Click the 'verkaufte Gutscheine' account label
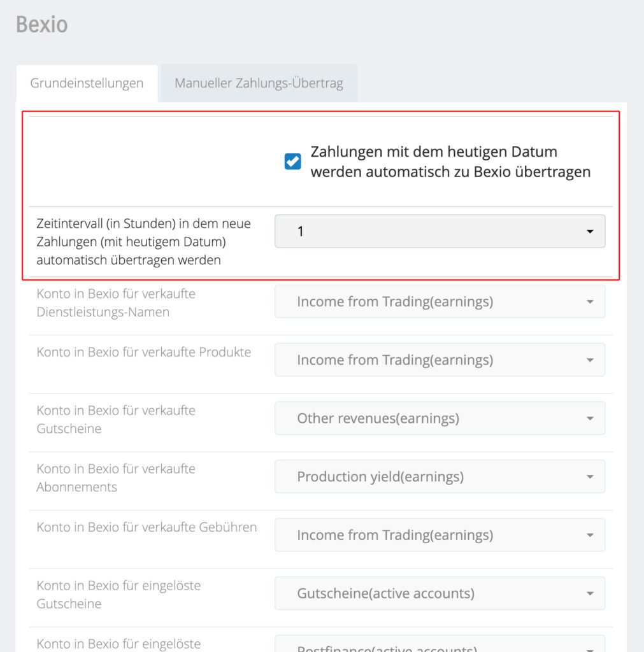 [x=116, y=420]
